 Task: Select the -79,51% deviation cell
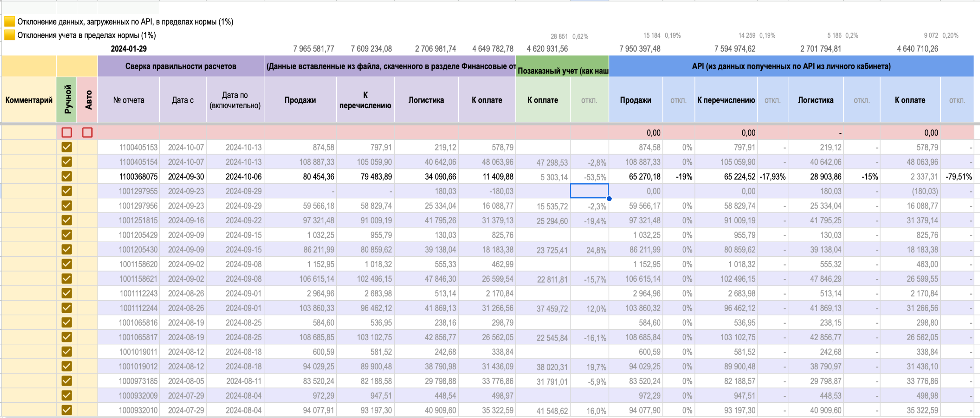[957, 177]
